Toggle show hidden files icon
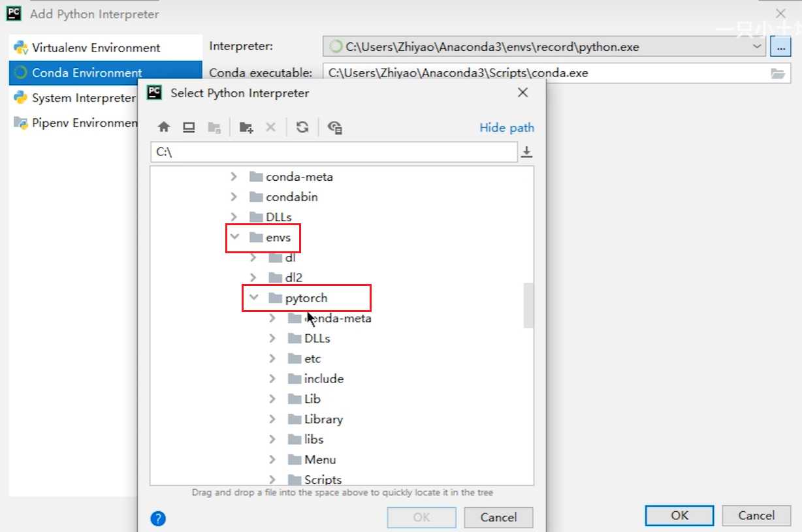 (335, 127)
